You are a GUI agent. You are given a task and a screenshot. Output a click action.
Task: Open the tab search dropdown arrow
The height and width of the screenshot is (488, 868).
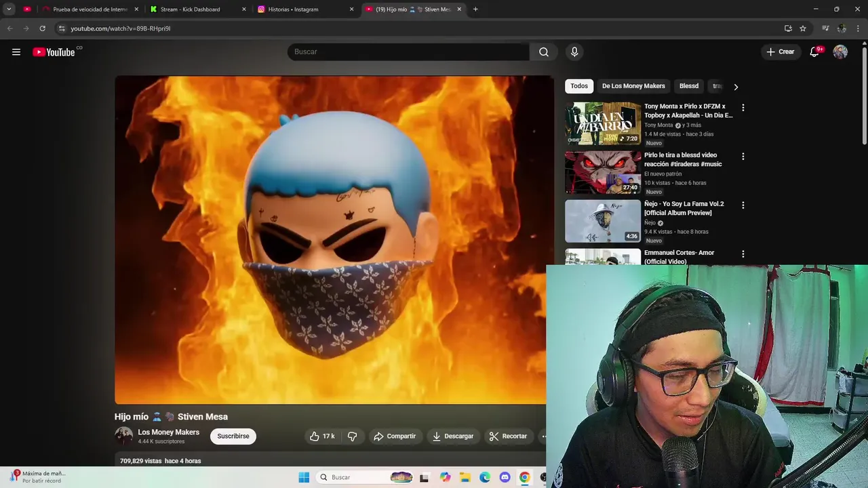[9, 9]
